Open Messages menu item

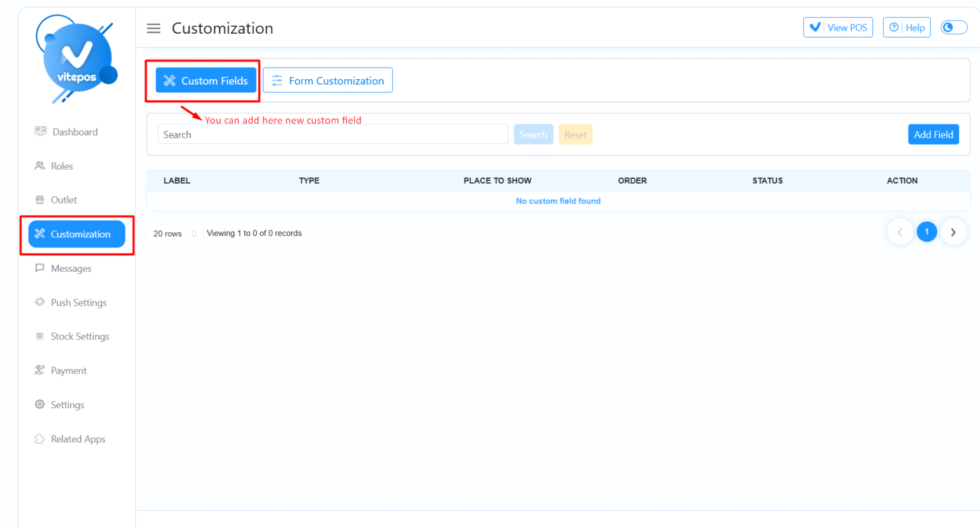coord(63,268)
